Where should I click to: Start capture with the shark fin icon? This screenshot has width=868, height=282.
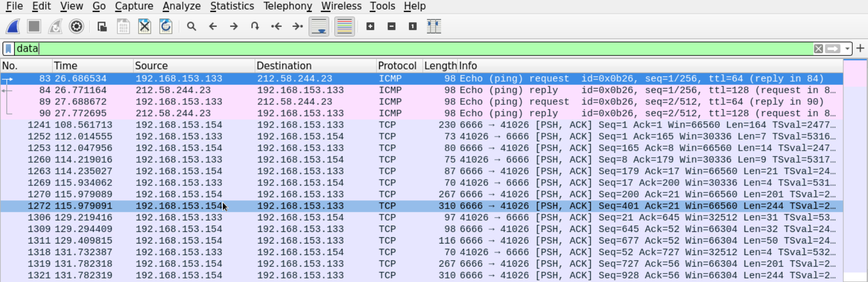(x=13, y=26)
